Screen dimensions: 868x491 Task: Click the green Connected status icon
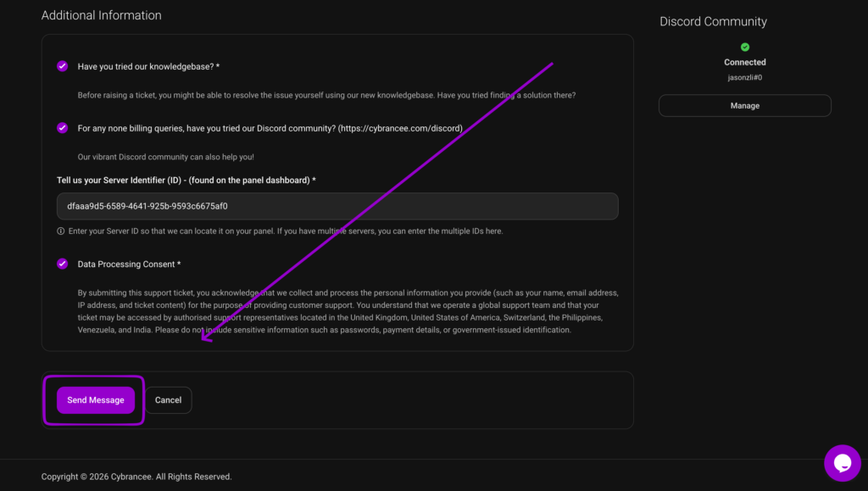coord(744,47)
